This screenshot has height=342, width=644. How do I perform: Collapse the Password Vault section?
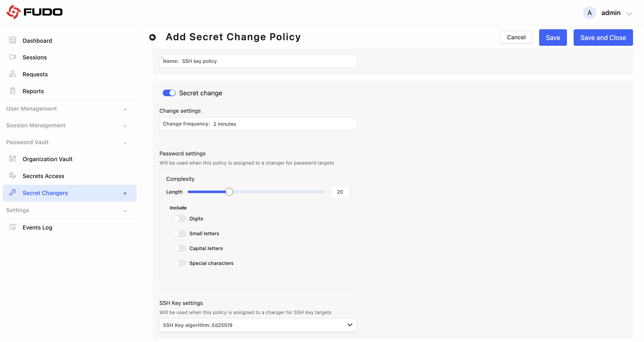click(x=67, y=142)
